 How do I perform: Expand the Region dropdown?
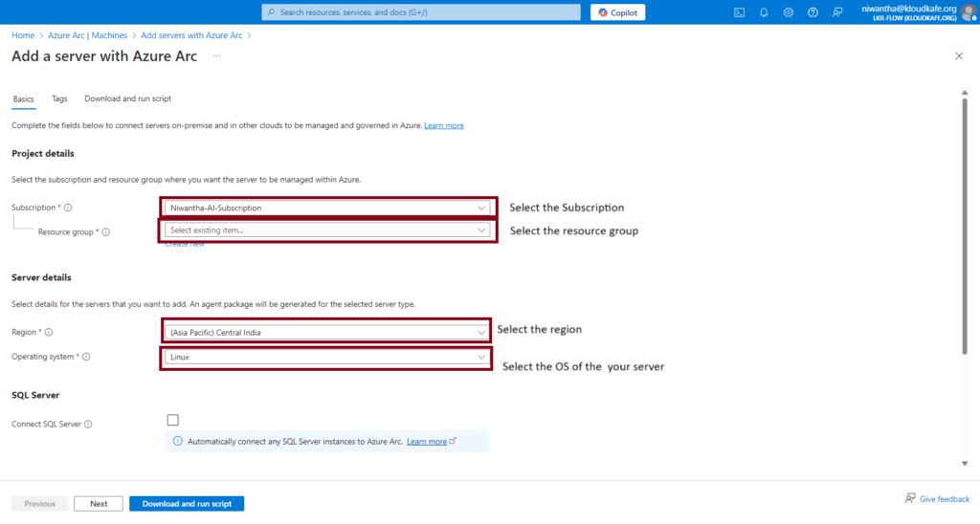[326, 333]
